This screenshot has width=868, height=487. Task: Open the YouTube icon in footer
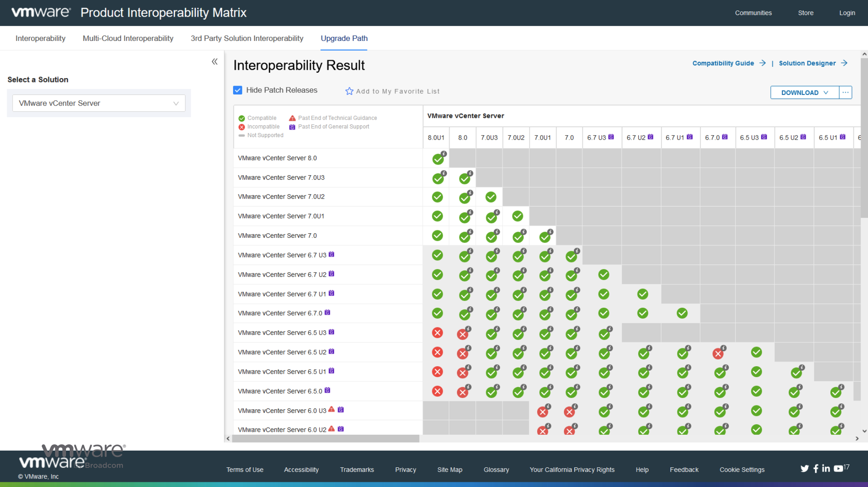838,469
